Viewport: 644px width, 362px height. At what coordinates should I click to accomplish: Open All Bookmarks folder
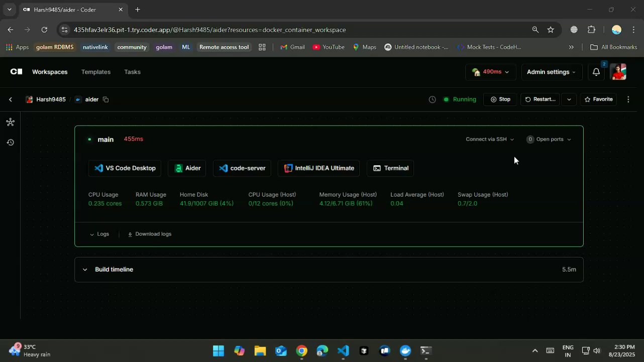[613, 47]
